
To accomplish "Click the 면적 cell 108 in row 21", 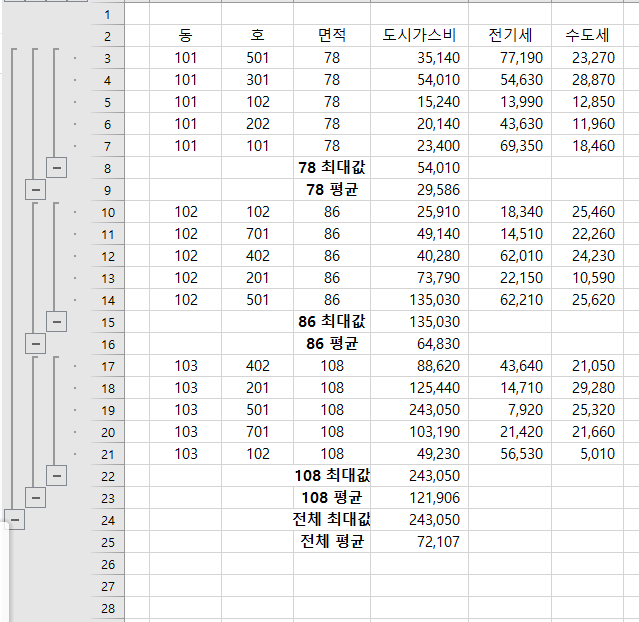I will click(x=332, y=454).
